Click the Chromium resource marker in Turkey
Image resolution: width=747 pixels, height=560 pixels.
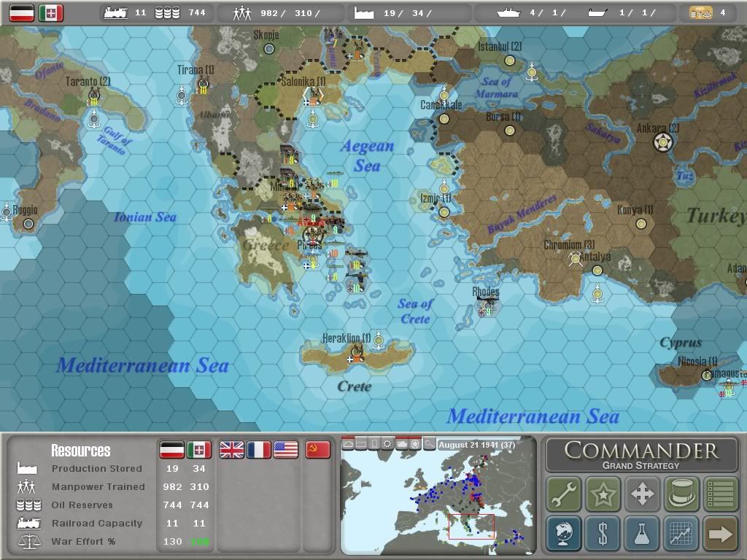[575, 259]
